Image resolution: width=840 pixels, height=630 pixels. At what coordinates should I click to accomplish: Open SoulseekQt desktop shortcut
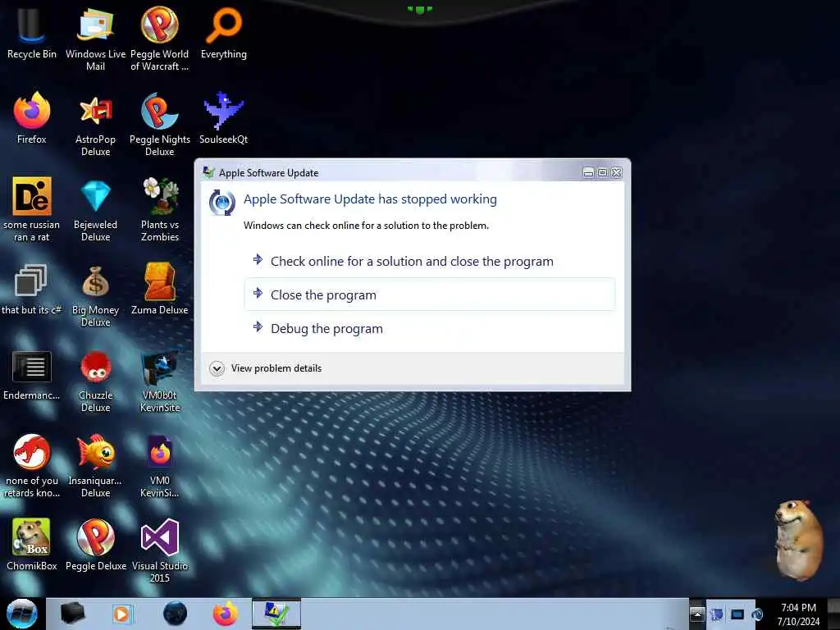[x=223, y=118]
